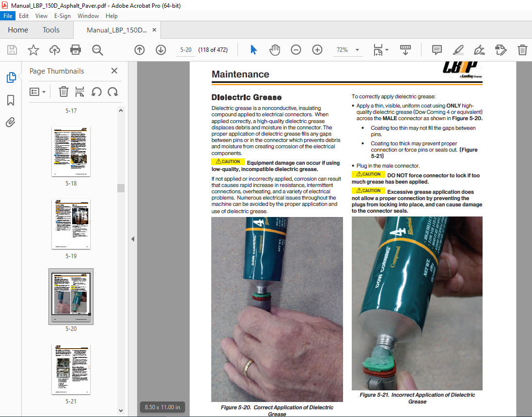Open zoom level dropdown arrow
This screenshot has height=417, width=532.
tap(357, 50)
